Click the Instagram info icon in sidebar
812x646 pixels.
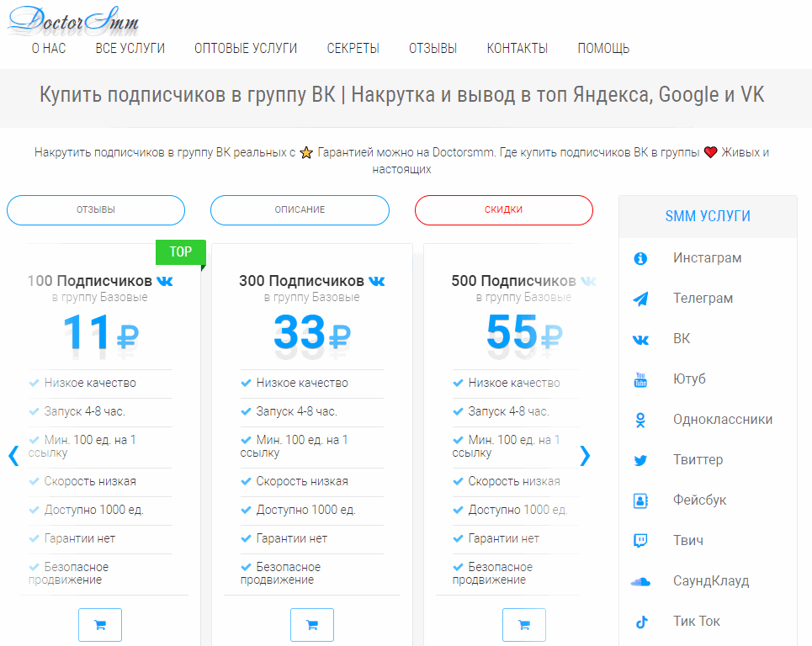click(x=640, y=258)
